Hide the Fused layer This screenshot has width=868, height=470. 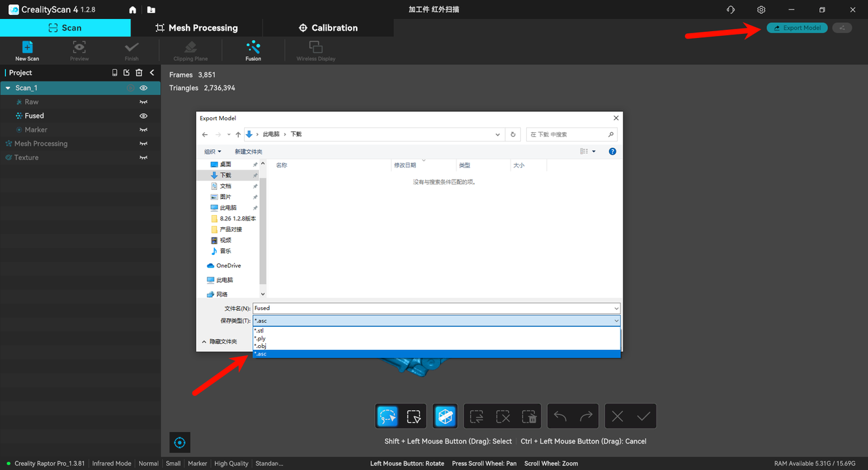point(144,116)
